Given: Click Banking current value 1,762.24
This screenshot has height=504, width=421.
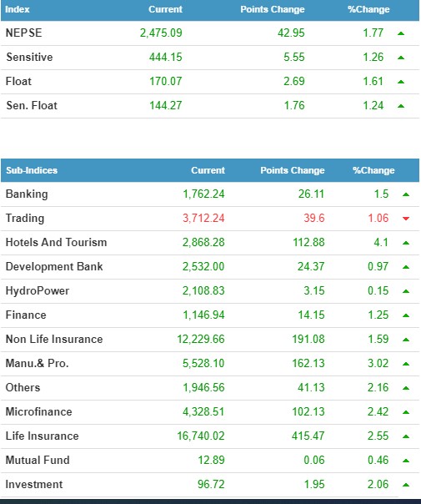Looking at the screenshot, I should point(203,194).
